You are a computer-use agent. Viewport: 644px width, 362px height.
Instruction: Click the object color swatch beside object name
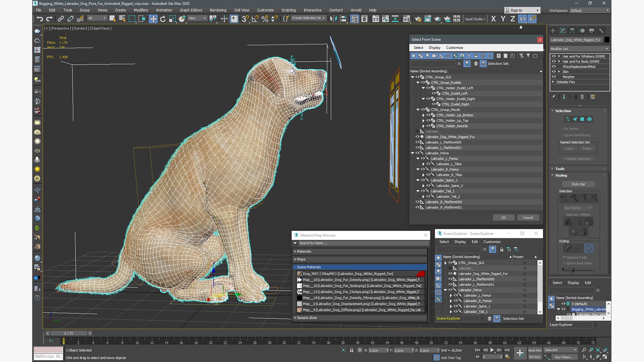tap(607, 40)
